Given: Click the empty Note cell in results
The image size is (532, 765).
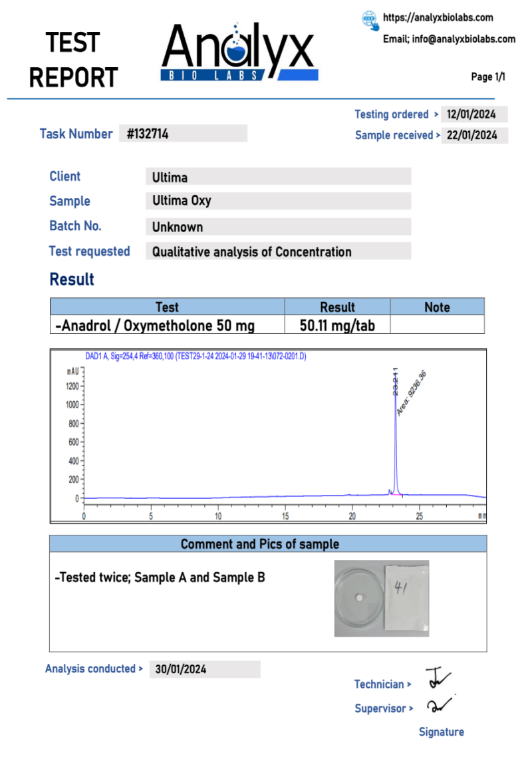Looking at the screenshot, I should point(437,325).
